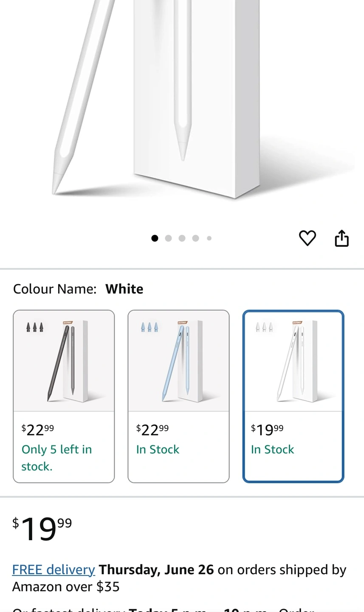This screenshot has height=612, width=364.
Task: Open the FREE delivery link
Action: click(54, 569)
